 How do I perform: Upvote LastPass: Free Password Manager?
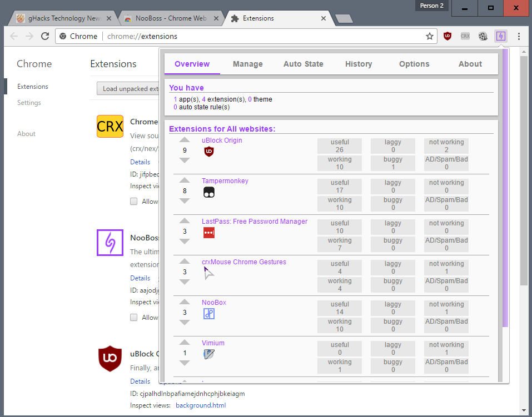point(185,220)
